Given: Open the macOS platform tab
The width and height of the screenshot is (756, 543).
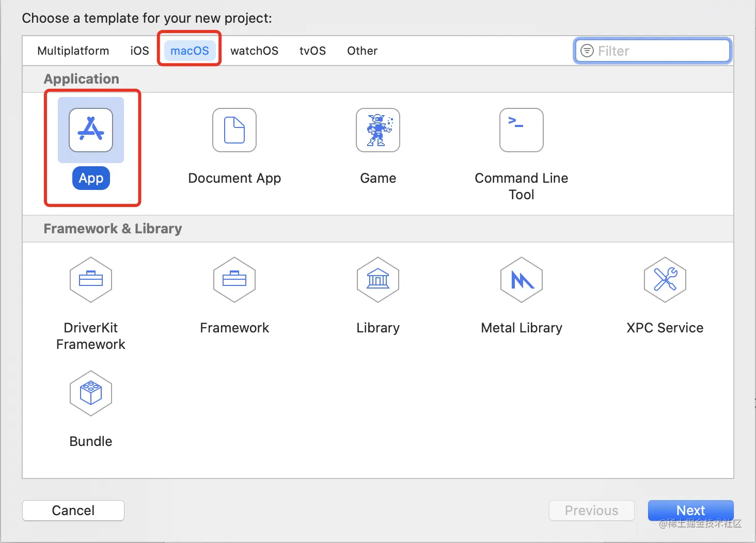Looking at the screenshot, I should tap(190, 51).
